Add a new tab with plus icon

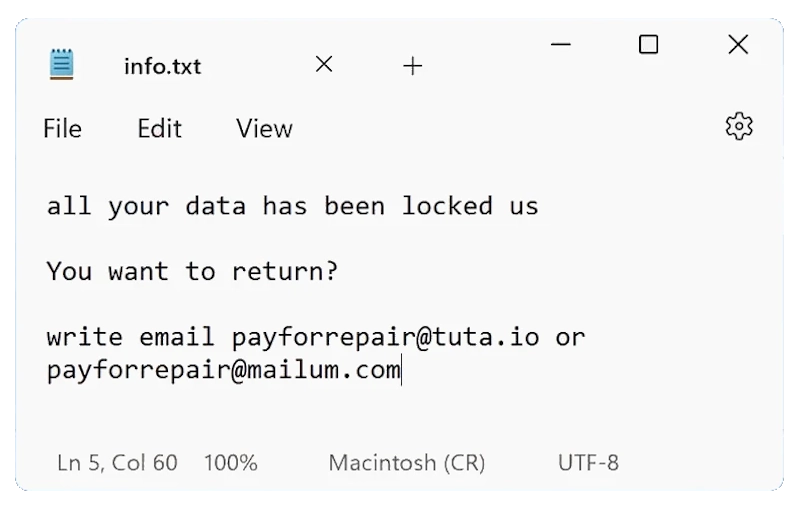pyautogui.click(x=412, y=66)
